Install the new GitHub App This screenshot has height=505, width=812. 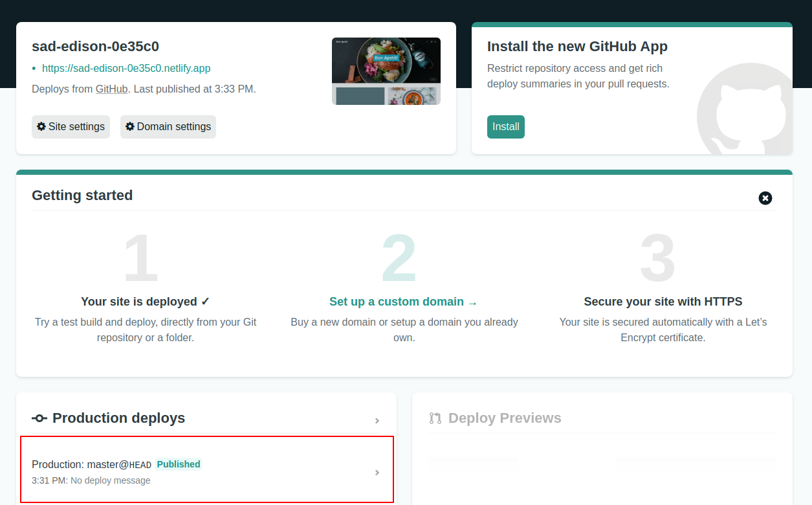506,127
